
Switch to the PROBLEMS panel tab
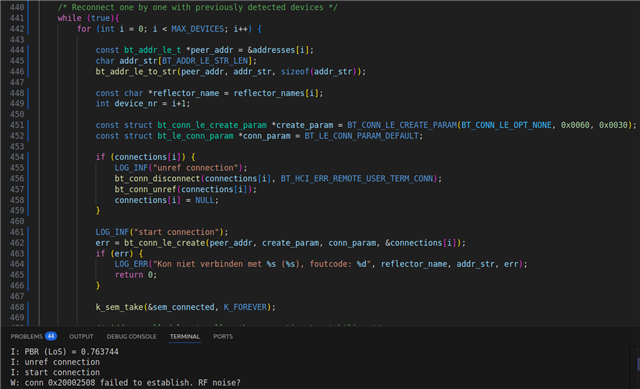[27, 336]
